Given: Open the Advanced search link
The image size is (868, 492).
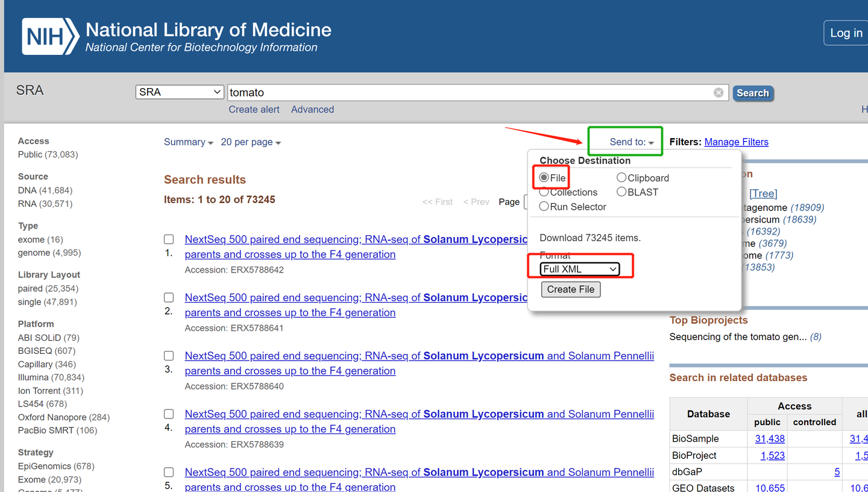Looking at the screenshot, I should pyautogui.click(x=312, y=110).
